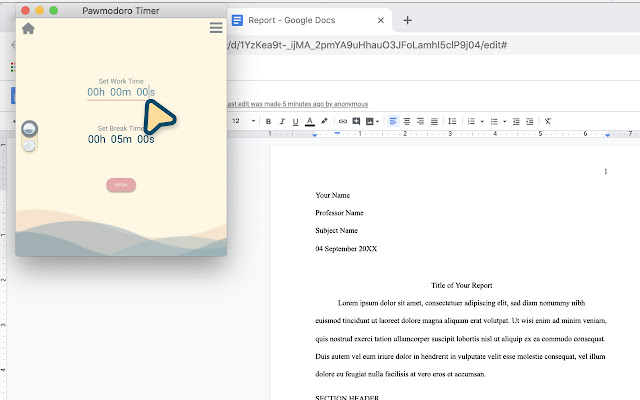Close the Pawmodoro Timer window
This screenshot has width=640, height=400.
[x=25, y=11]
